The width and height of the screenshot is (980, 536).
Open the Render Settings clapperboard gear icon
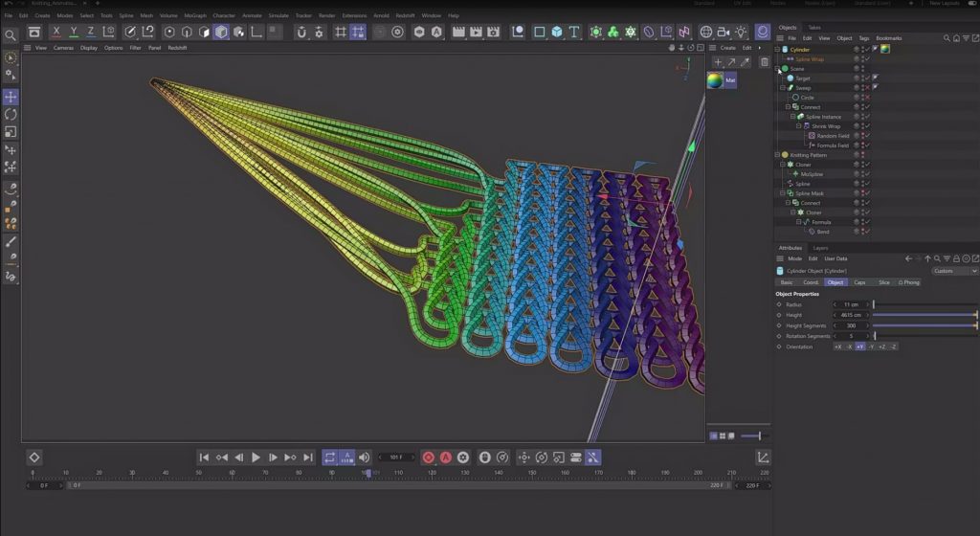pos(493,32)
